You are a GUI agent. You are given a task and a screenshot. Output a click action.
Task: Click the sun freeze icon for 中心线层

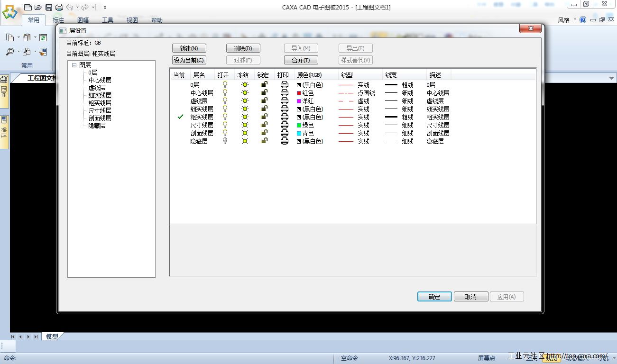245,93
